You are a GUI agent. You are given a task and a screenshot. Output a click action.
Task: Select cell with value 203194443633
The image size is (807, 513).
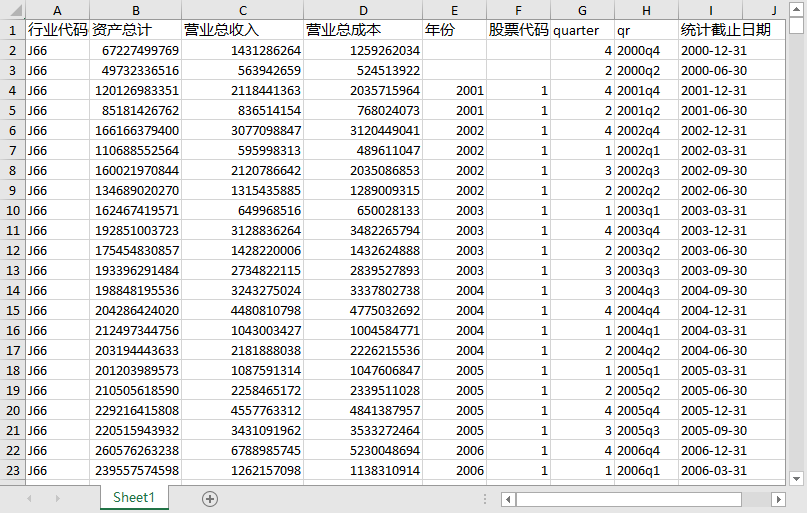[x=136, y=350]
